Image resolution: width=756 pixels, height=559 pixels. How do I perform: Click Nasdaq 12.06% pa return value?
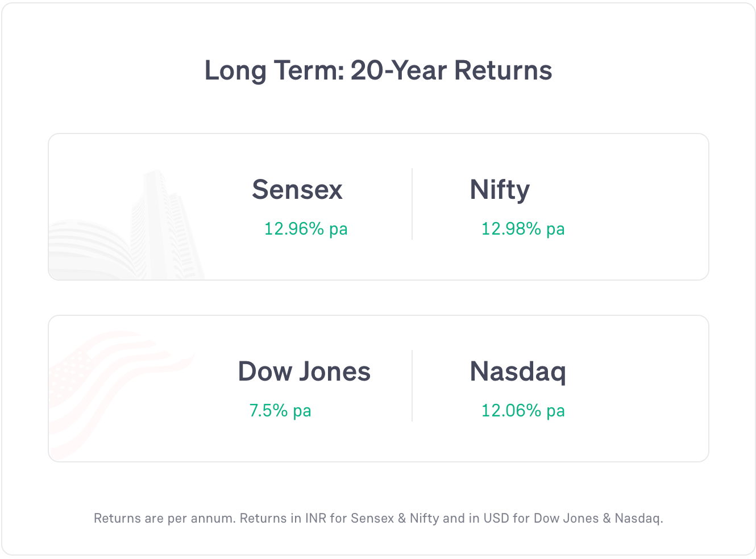523,411
